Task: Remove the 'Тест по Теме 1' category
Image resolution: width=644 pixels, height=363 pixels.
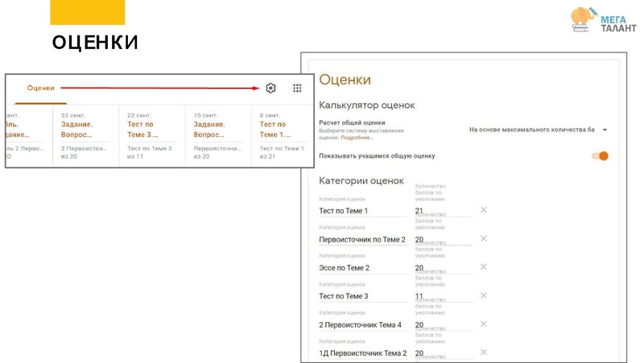Action: coord(483,210)
